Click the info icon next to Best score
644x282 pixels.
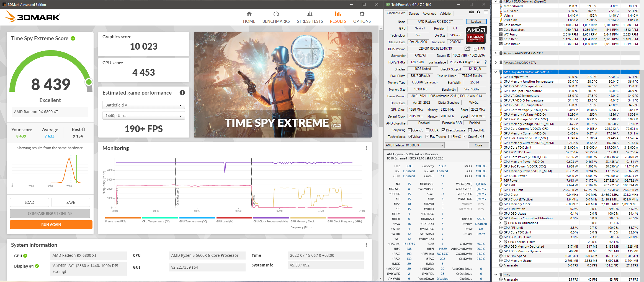coord(83,129)
